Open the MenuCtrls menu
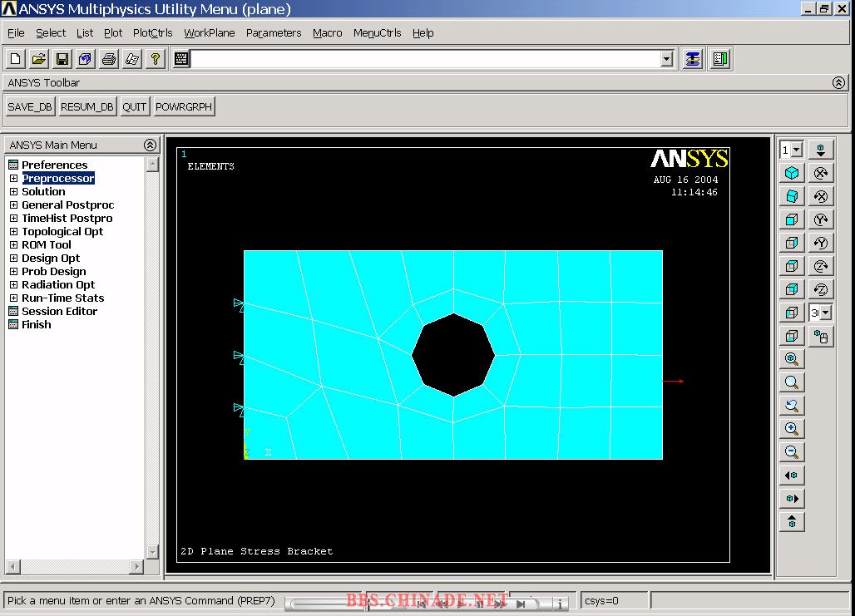 point(378,32)
